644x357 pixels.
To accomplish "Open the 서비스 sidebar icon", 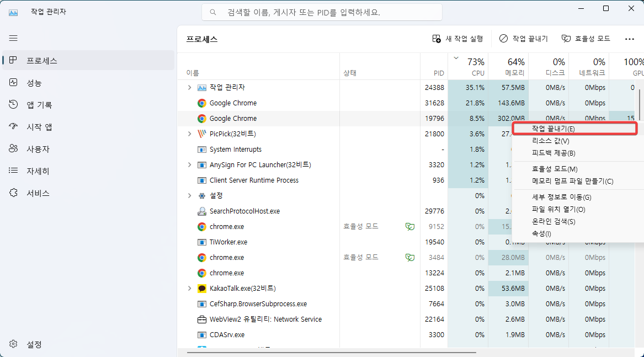I will tap(12, 191).
